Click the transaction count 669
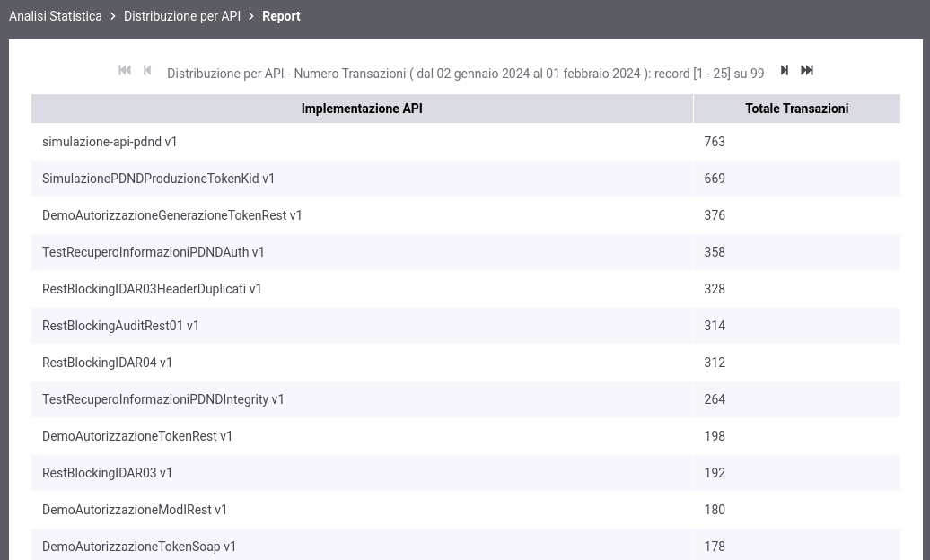Viewport: 930px width, 560px height. [715, 179]
